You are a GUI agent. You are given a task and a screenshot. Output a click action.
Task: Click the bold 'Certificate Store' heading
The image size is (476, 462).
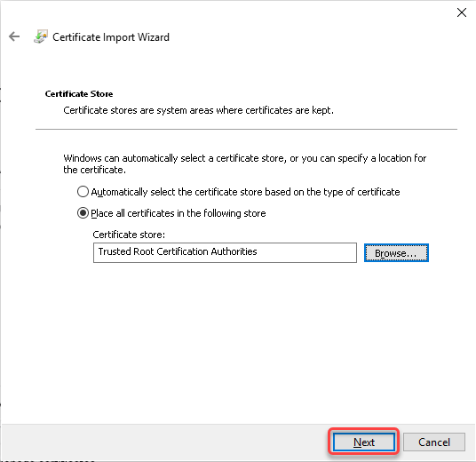pos(79,94)
